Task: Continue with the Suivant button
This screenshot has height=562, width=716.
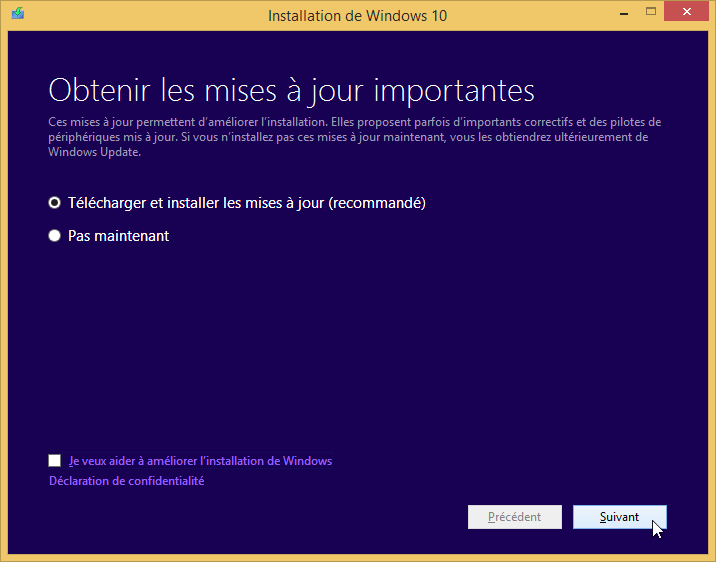Action: (620, 517)
